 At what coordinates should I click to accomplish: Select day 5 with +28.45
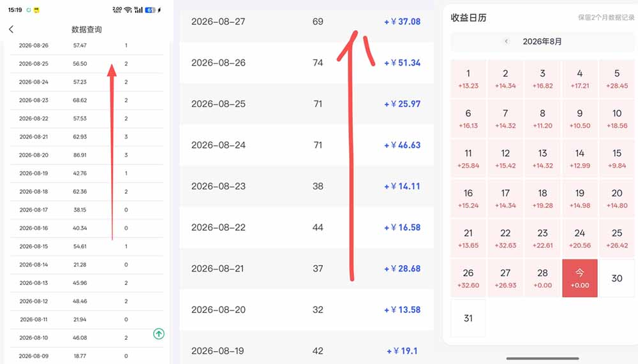coord(617,79)
